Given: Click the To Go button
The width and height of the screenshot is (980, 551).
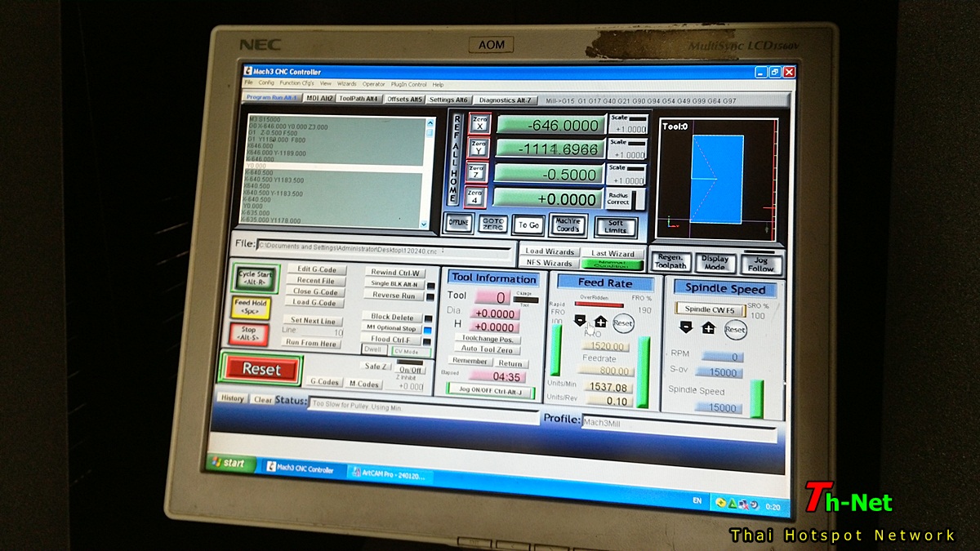Looking at the screenshot, I should (528, 224).
